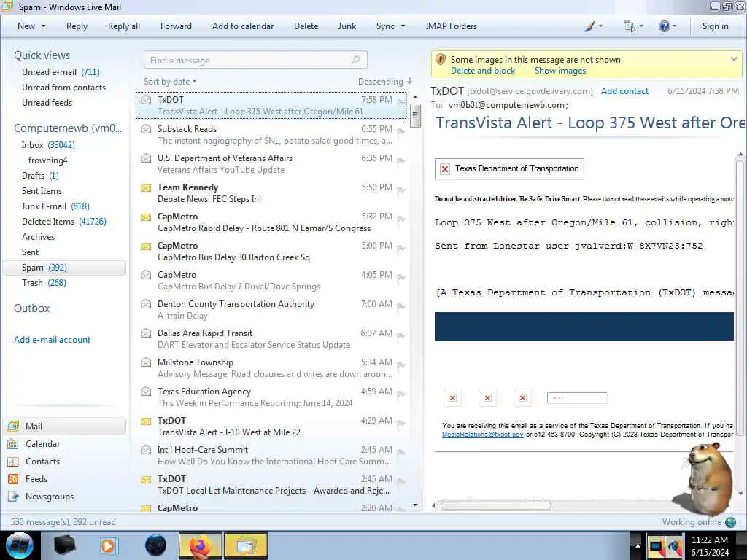Open the media player taskbar icon
The width and height of the screenshot is (747, 560).
pos(108,545)
